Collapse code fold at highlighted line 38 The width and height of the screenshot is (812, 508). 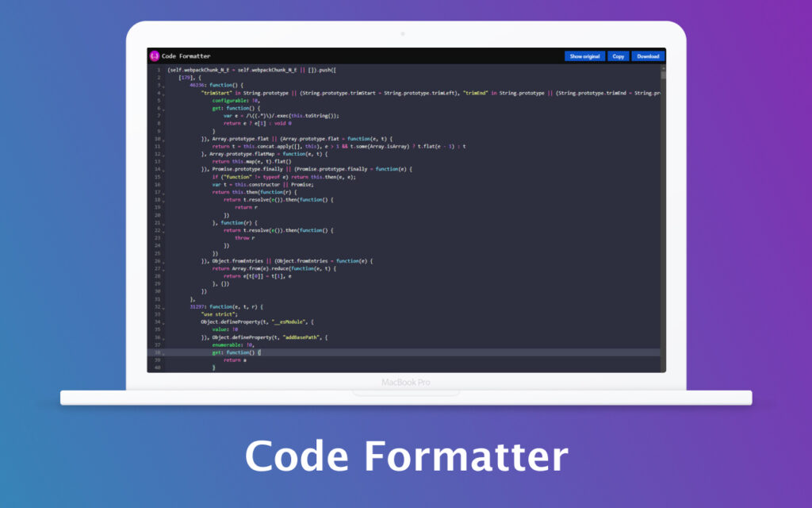[x=163, y=353]
